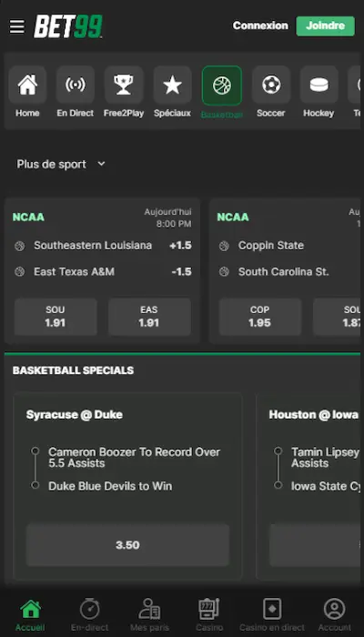
Task: Open the Free2Play trophy icon
Action: click(x=124, y=85)
